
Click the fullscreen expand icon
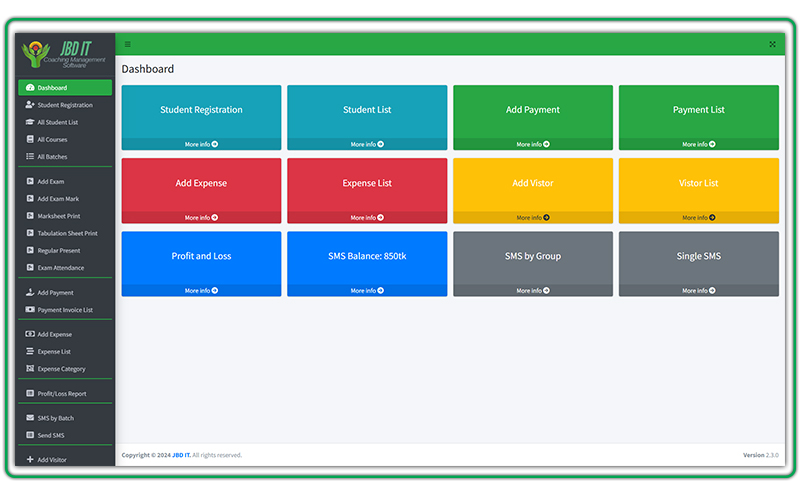pos(772,44)
